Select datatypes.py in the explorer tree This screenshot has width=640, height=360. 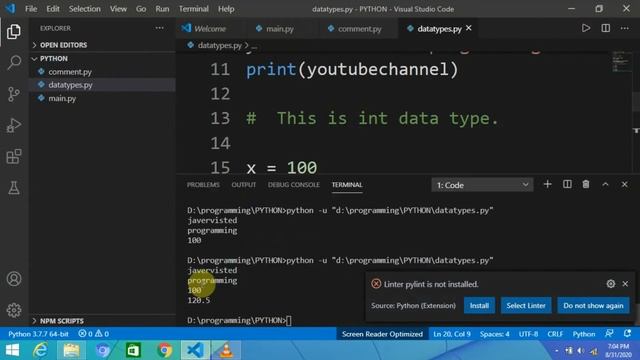pyautogui.click(x=102, y=85)
